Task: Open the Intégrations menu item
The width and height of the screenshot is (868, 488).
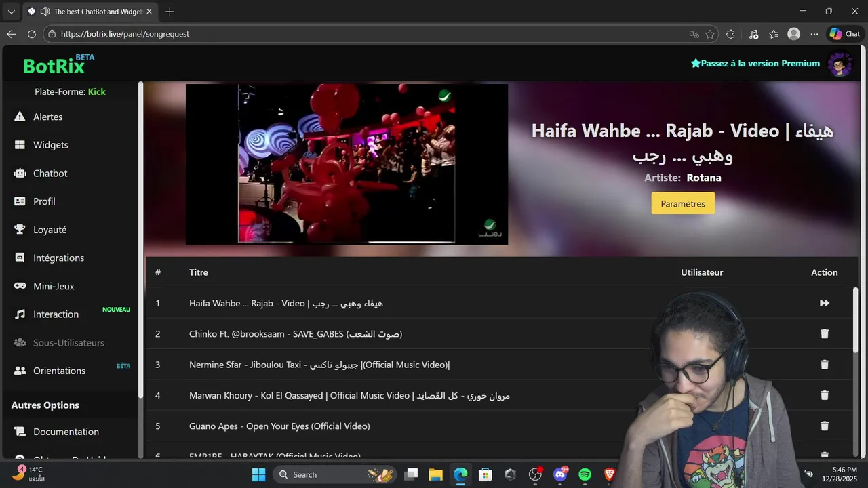Action: tap(59, 258)
